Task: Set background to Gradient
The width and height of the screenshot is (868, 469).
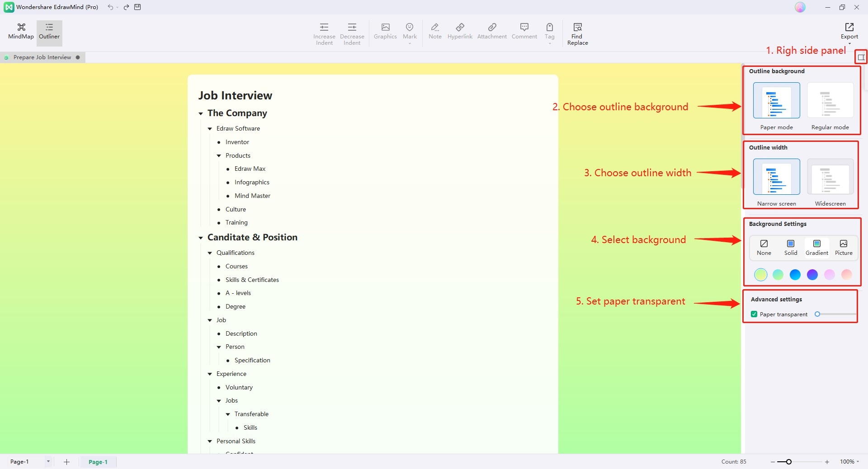Action: point(817,248)
